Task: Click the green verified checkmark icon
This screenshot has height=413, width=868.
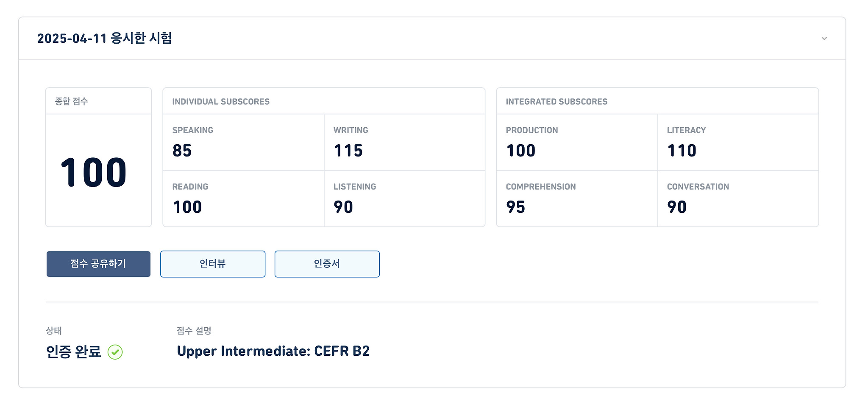Action: (x=115, y=352)
